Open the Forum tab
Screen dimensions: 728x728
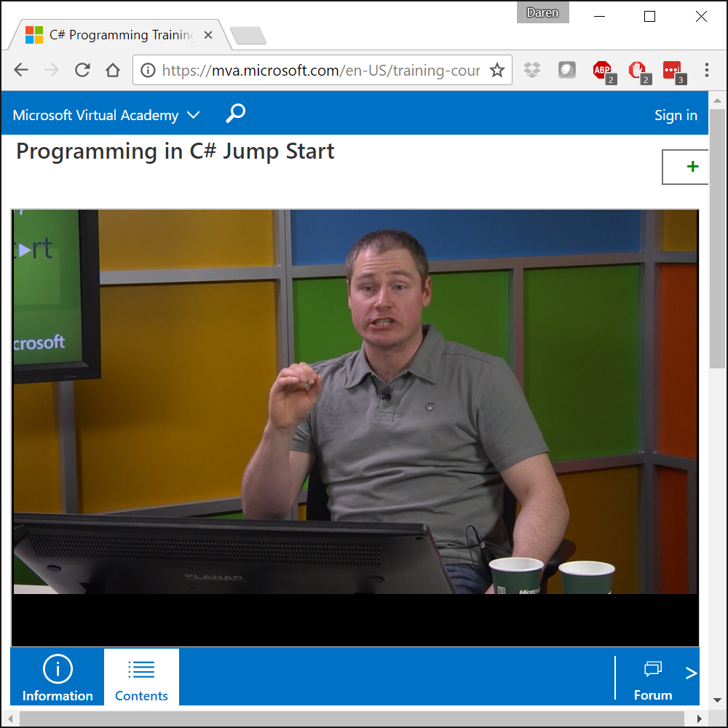tap(653, 681)
